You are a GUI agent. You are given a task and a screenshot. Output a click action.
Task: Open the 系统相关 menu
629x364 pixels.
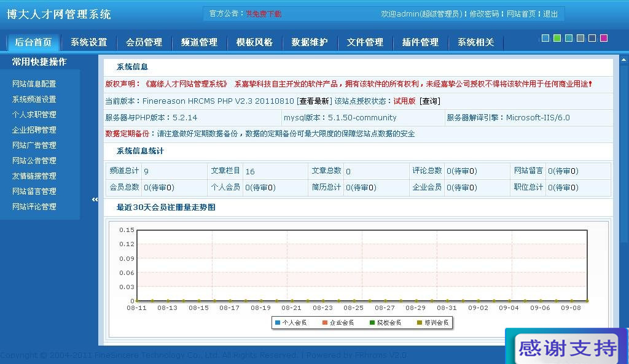click(476, 42)
